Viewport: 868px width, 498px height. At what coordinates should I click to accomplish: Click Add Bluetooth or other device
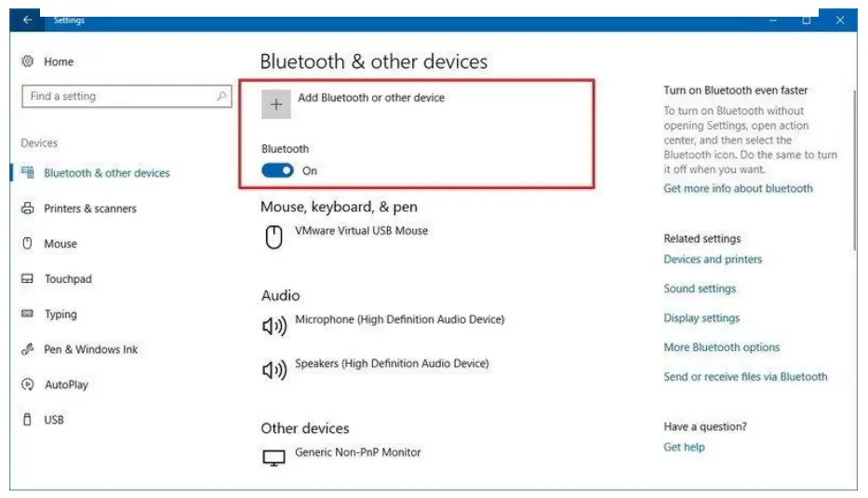coord(371,98)
